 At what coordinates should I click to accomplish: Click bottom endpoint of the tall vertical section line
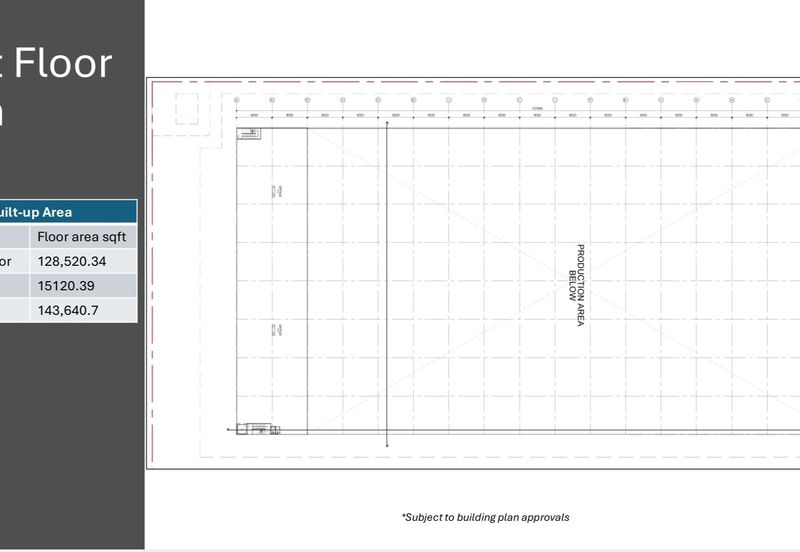387,445
